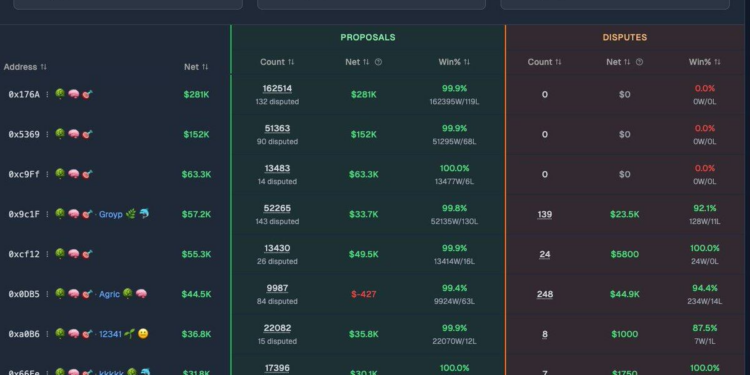Open disputes count 8

click(x=545, y=334)
